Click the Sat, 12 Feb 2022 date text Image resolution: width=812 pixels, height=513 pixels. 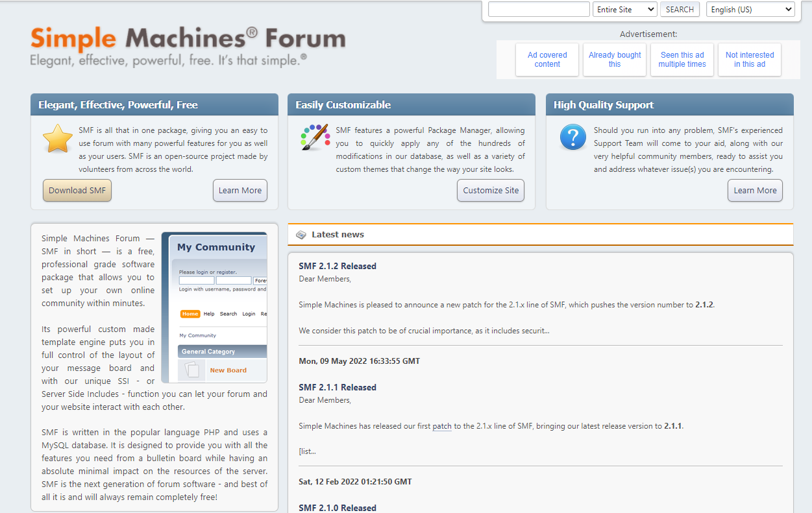coord(355,482)
